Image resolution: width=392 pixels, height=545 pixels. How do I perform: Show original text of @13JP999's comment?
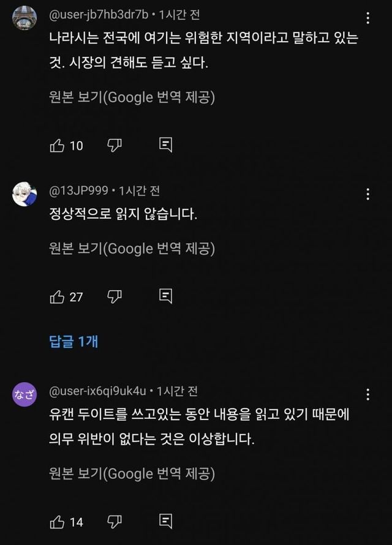point(132,248)
